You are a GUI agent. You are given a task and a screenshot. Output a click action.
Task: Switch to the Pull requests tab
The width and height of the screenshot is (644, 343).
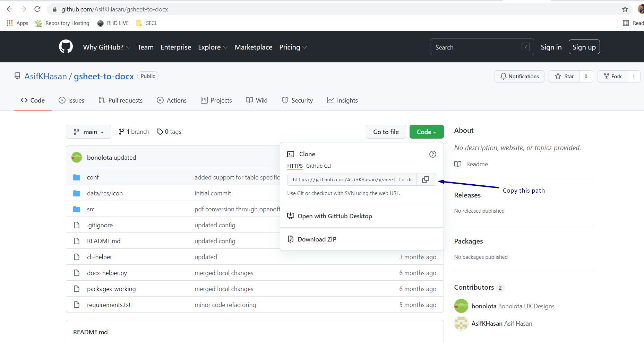[x=121, y=100]
